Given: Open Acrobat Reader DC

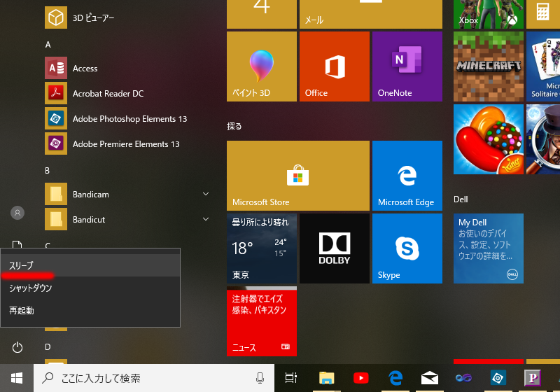Looking at the screenshot, I should 125,93.
